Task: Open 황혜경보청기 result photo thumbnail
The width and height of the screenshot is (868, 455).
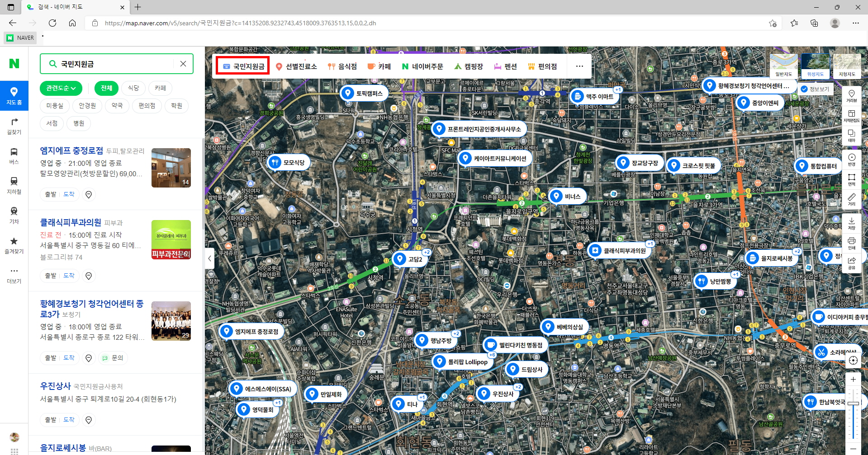Action: coord(171,321)
